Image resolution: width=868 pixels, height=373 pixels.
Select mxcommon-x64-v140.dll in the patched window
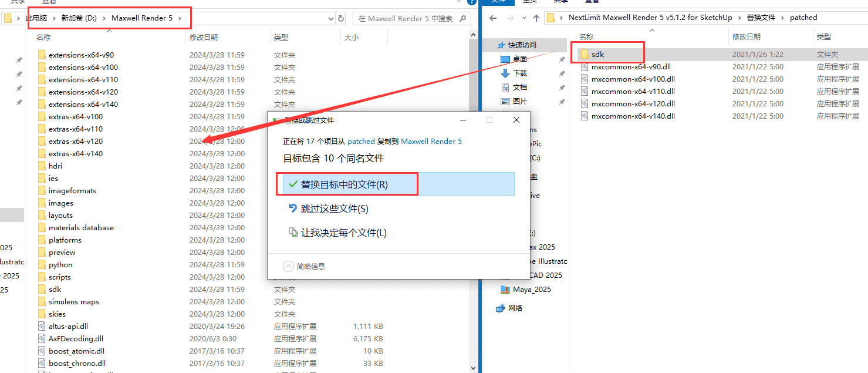(722, 116)
